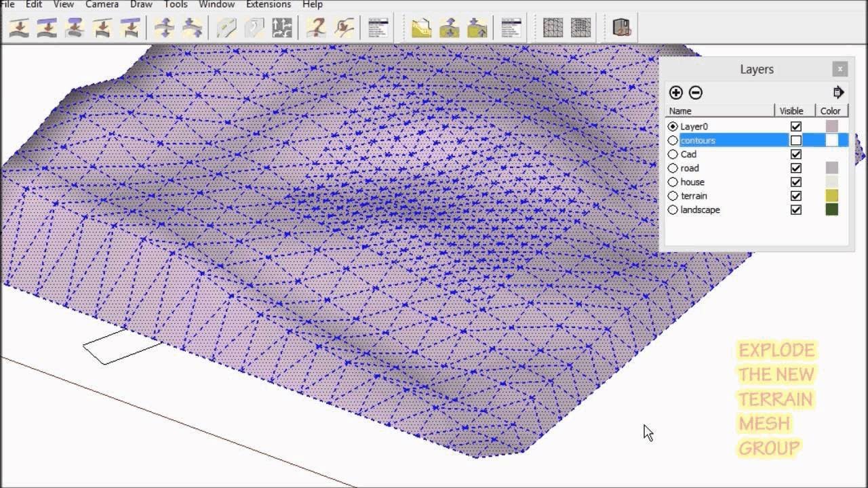Open the Help menu
The height and width of the screenshot is (488, 868).
tap(312, 4)
